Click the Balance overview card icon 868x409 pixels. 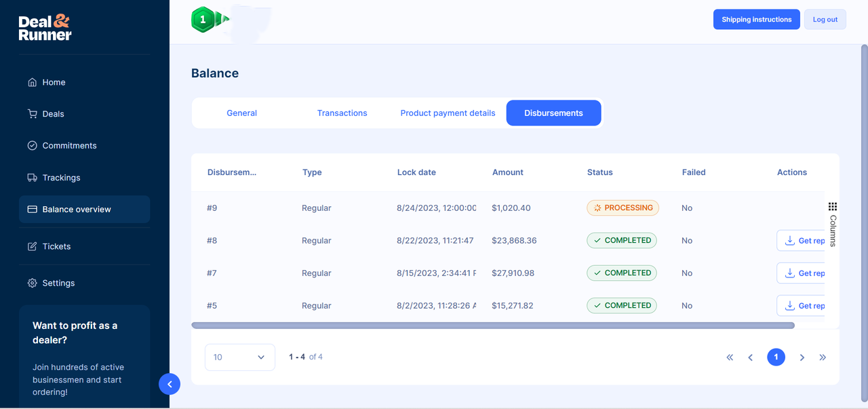point(32,210)
